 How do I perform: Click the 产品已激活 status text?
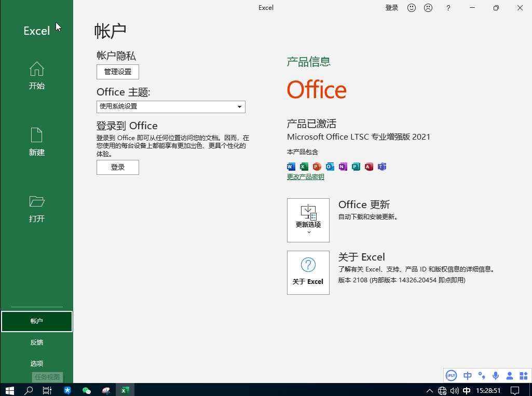[x=311, y=124]
